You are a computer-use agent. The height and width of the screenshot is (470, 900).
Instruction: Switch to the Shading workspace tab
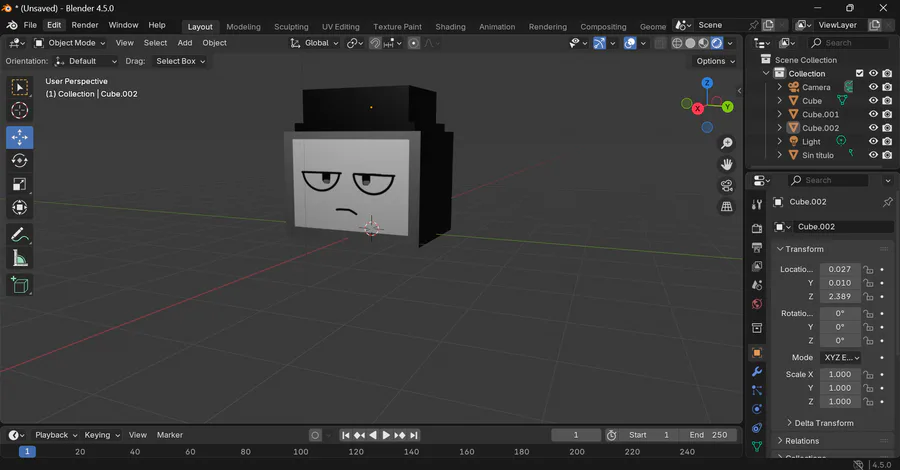(450, 27)
